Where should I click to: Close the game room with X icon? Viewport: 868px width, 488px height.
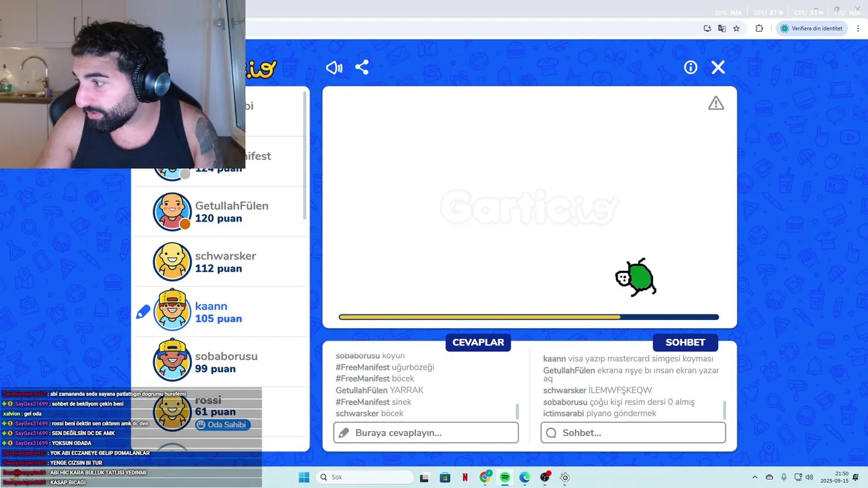coord(718,67)
